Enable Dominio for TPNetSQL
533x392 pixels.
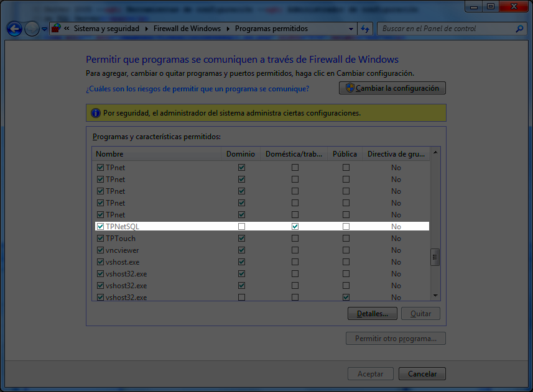click(x=242, y=226)
